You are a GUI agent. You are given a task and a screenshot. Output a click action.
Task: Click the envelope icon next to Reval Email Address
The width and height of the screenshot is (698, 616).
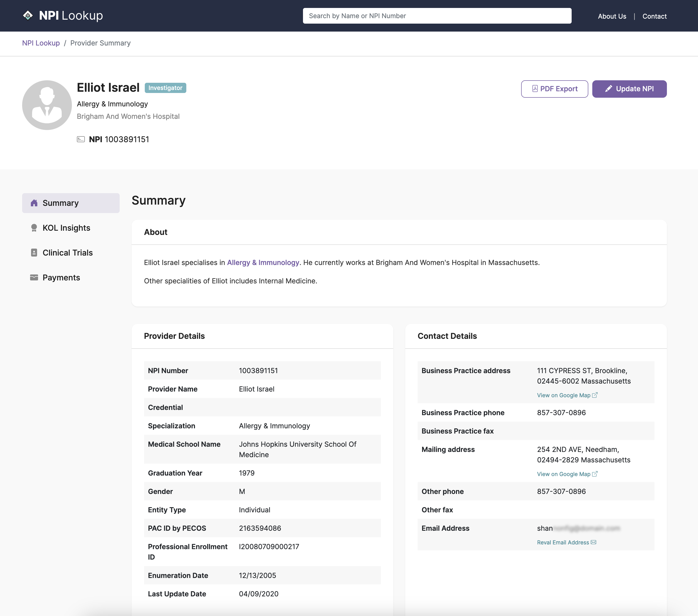[x=594, y=542]
